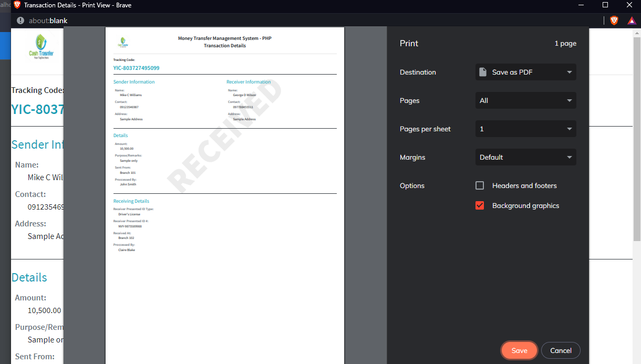This screenshot has width=641, height=364.
Task: Click the Claire Blake name in preview
Action: coord(127,250)
